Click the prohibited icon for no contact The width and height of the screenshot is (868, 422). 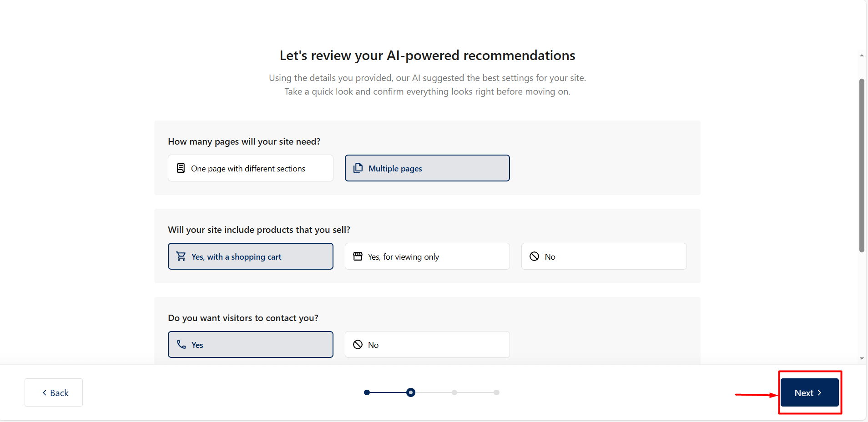(358, 345)
